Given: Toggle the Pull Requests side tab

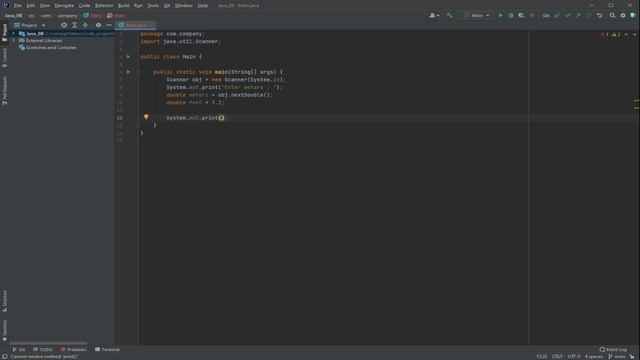Looking at the screenshot, I should tap(4, 91).
